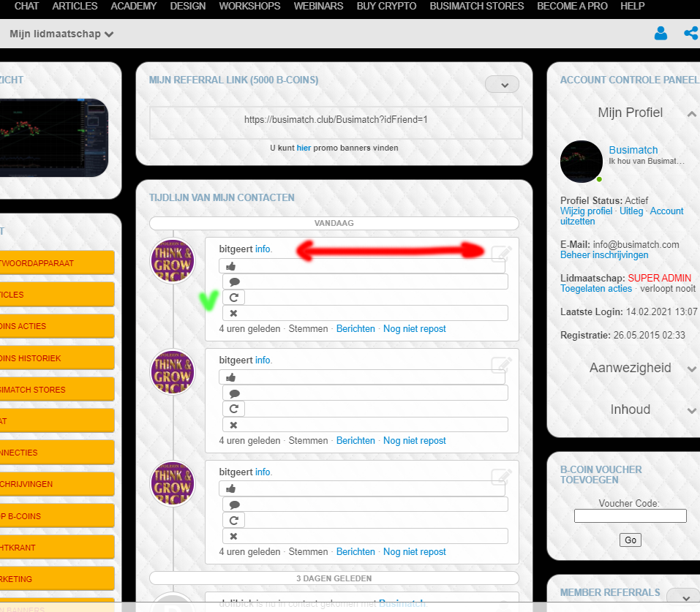Open the WORKSHOPS menu
Image resolution: width=700 pixels, height=612 pixels.
tap(249, 7)
